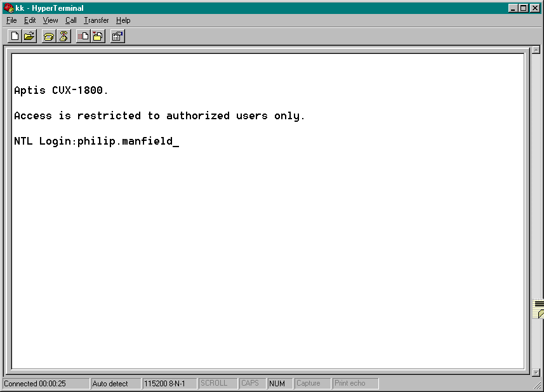The image size is (544, 392).
Task: Click the scrollbar down arrow
Action: [x=536, y=372]
